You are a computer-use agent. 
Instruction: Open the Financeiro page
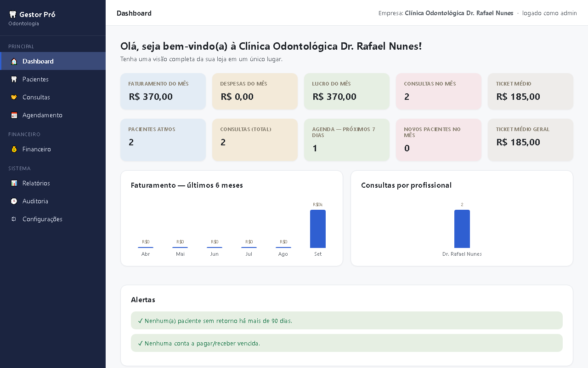tap(53, 149)
